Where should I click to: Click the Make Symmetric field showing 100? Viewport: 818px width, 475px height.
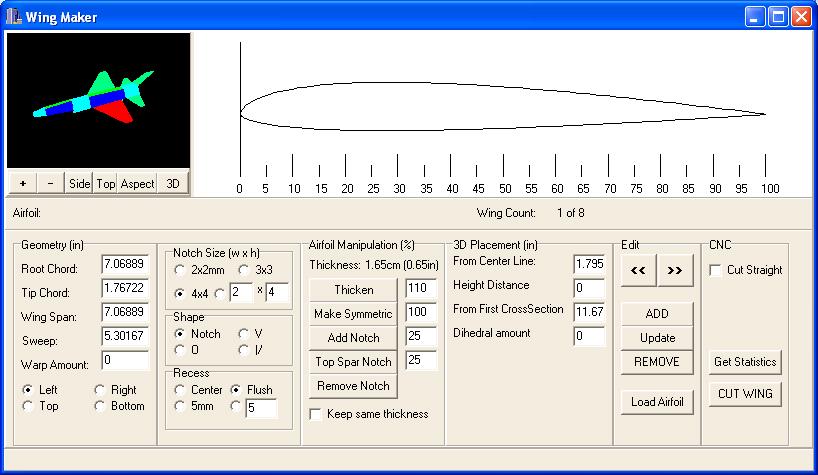click(x=421, y=312)
